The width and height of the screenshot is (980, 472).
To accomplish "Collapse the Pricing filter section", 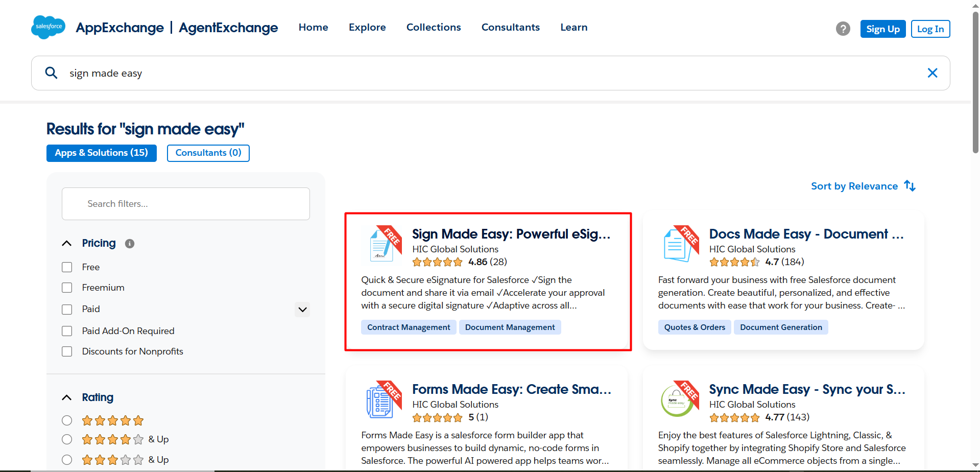I will (67, 243).
